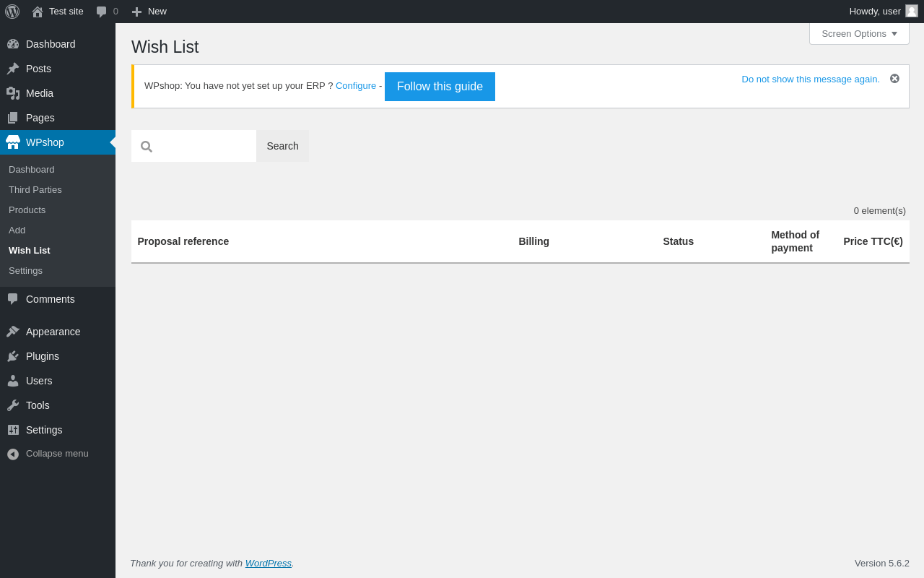Click the Search button

[282, 146]
